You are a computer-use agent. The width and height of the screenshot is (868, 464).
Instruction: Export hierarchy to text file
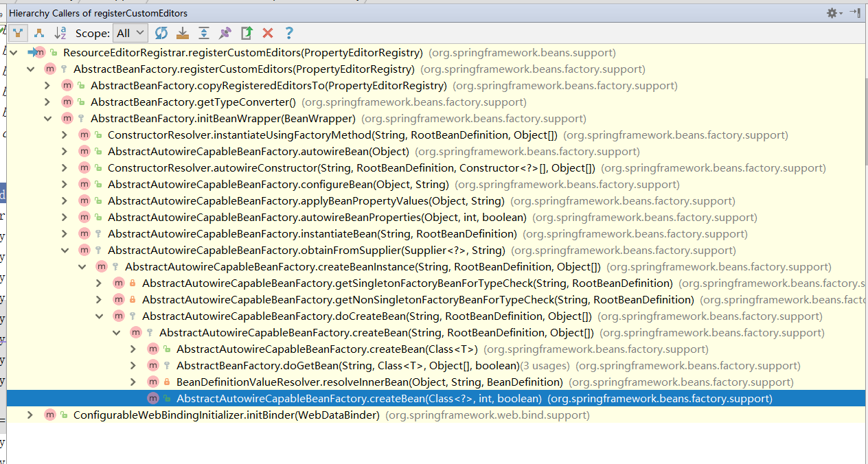tap(247, 33)
